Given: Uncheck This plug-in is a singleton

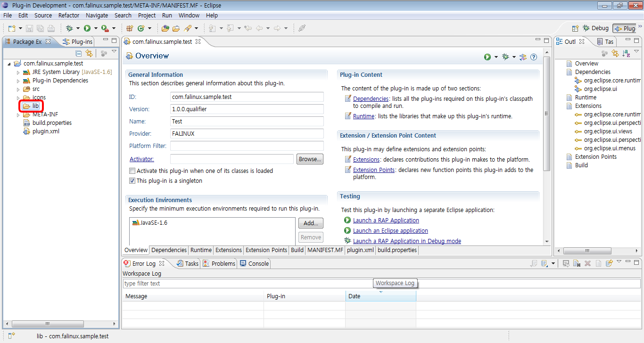Looking at the screenshot, I should click(x=132, y=181).
